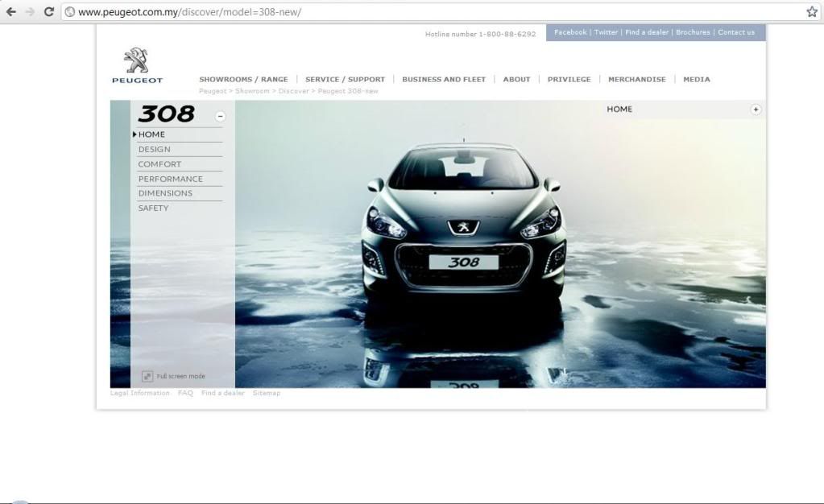Viewport: 824px width, 504px height.
Task: Bookmark page with star icon
Action: pos(812,12)
